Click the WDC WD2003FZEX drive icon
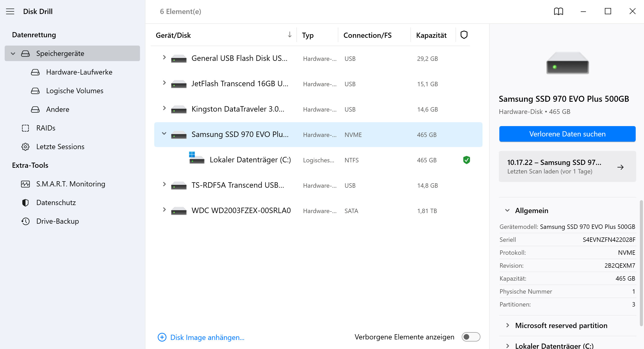The image size is (644, 349). [x=179, y=211]
